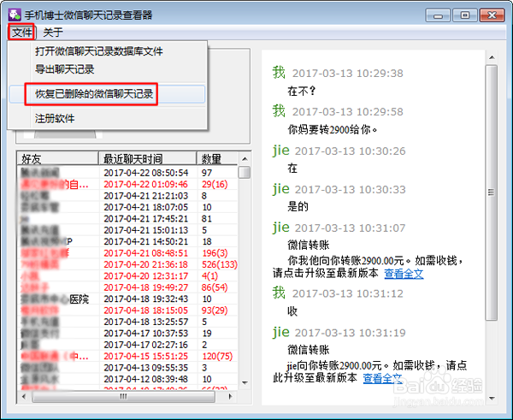The height and width of the screenshot is (420, 513).
Task: Select the 医院 row dated 2017-04-18 19:32:43
Action: click(x=127, y=299)
